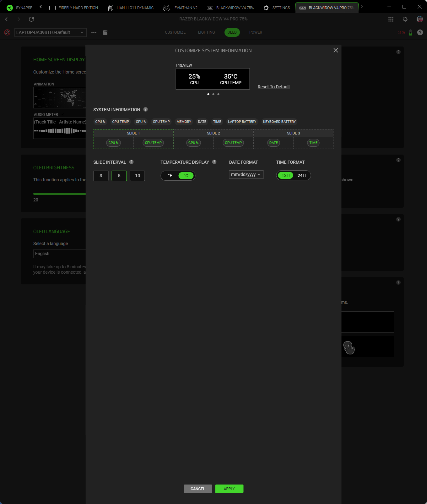This screenshot has width=427, height=504.
Task: Click the forward navigation arrow
Action: (x=19, y=19)
